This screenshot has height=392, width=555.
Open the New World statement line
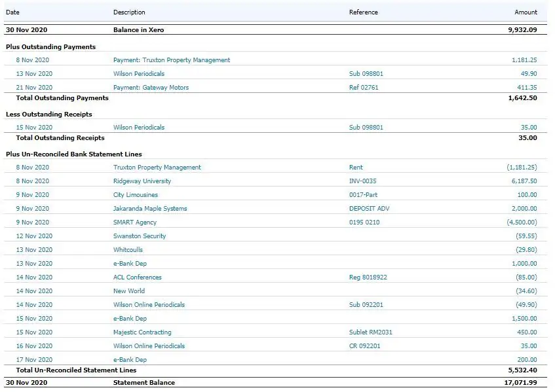coord(129,292)
